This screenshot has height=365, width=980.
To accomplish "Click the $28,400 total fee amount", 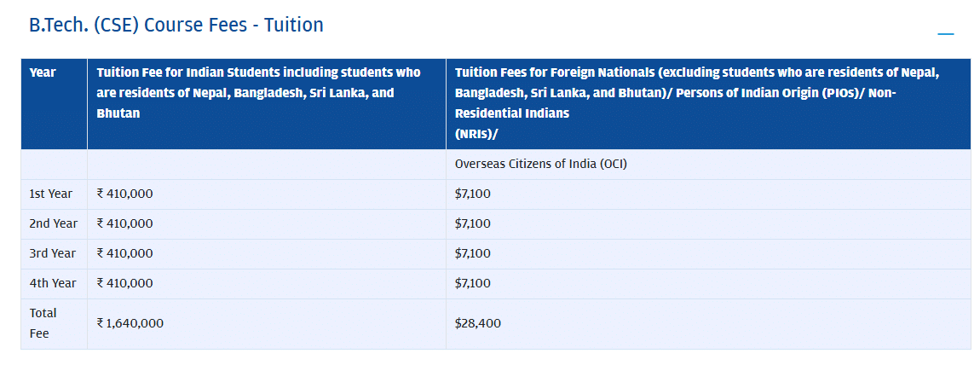I will tap(478, 323).
